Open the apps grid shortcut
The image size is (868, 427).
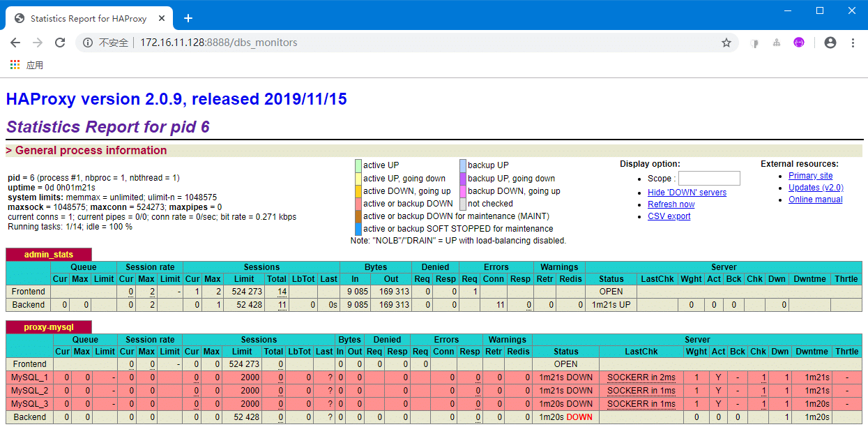[x=15, y=65]
